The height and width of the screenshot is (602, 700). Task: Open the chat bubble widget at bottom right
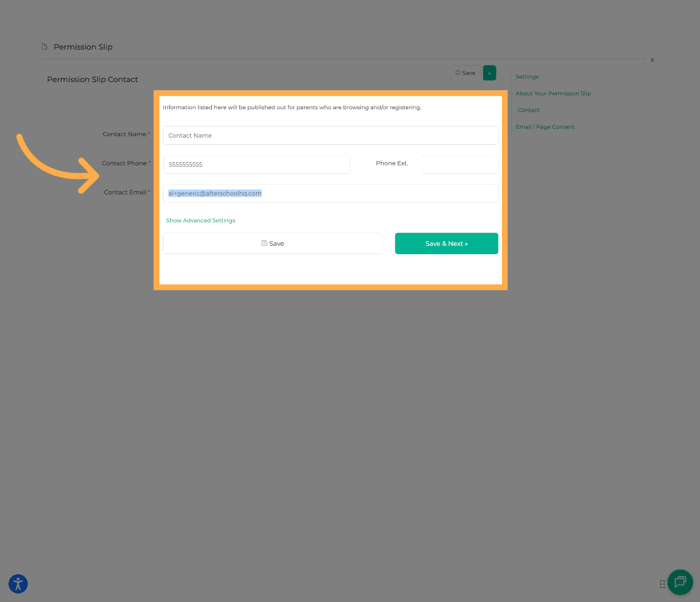[680, 582]
